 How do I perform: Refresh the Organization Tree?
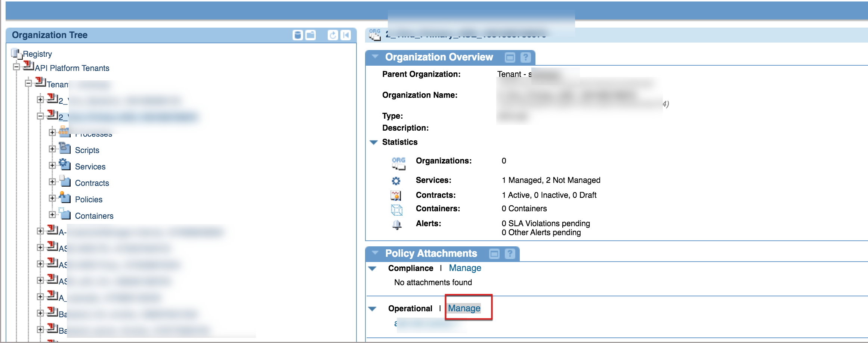pos(332,35)
